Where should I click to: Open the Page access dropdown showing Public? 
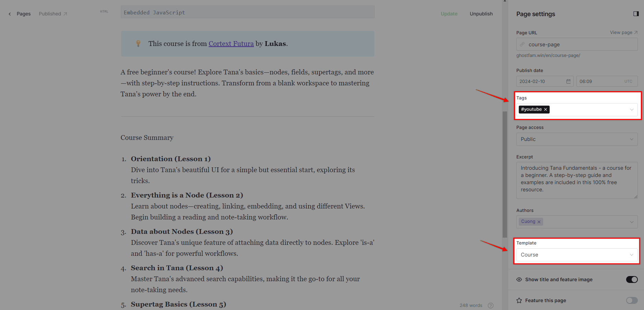coord(576,139)
